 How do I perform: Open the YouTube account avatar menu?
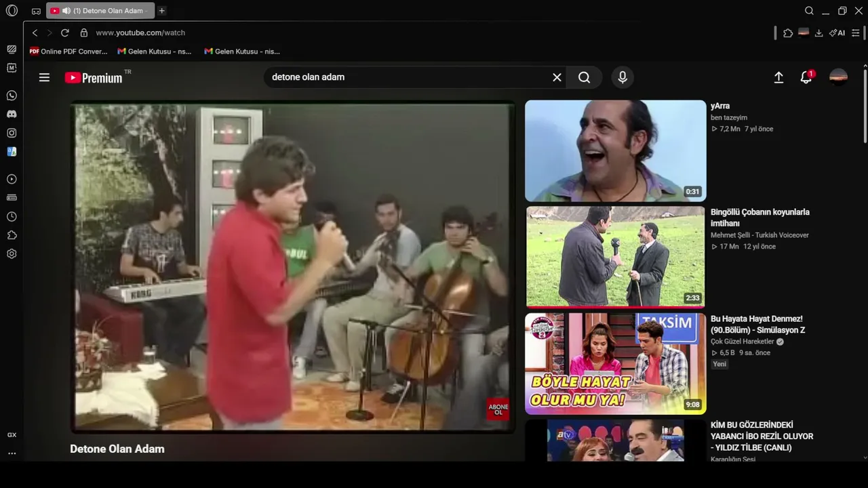pos(838,77)
